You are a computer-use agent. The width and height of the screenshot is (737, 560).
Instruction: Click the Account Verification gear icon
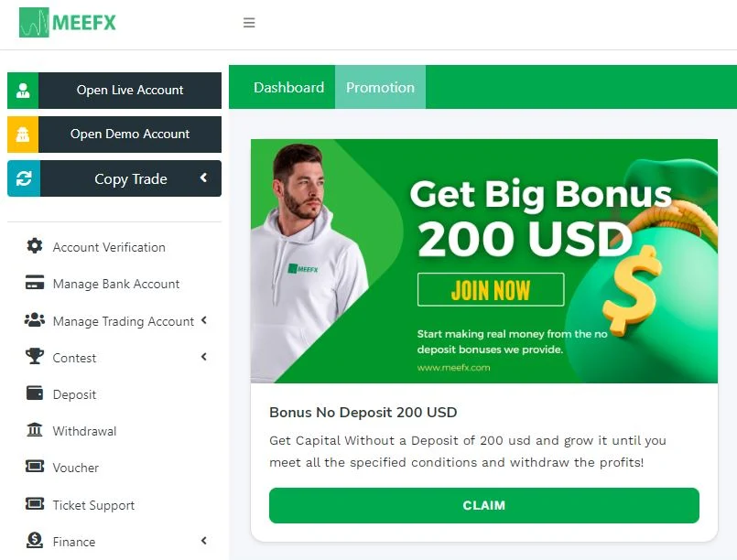[34, 246]
